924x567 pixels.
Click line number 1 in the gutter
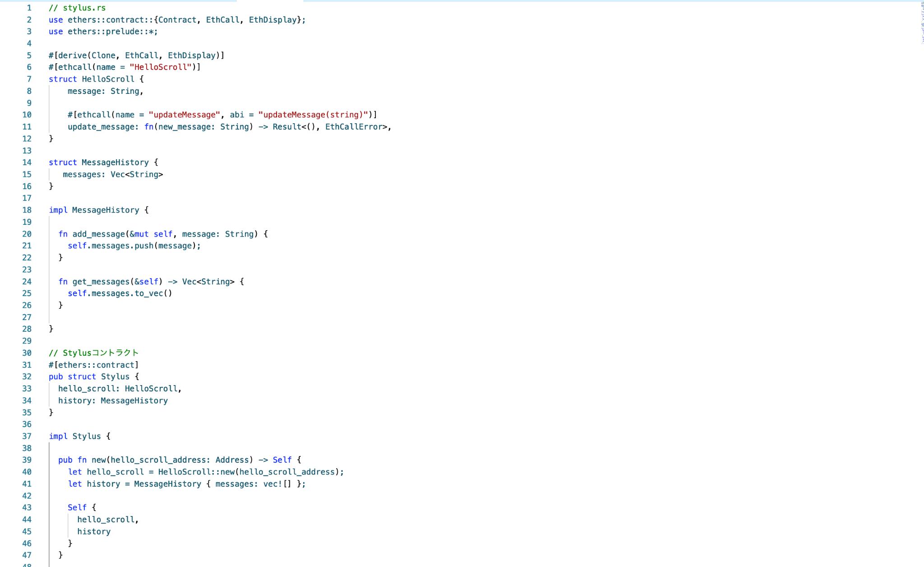29,8
